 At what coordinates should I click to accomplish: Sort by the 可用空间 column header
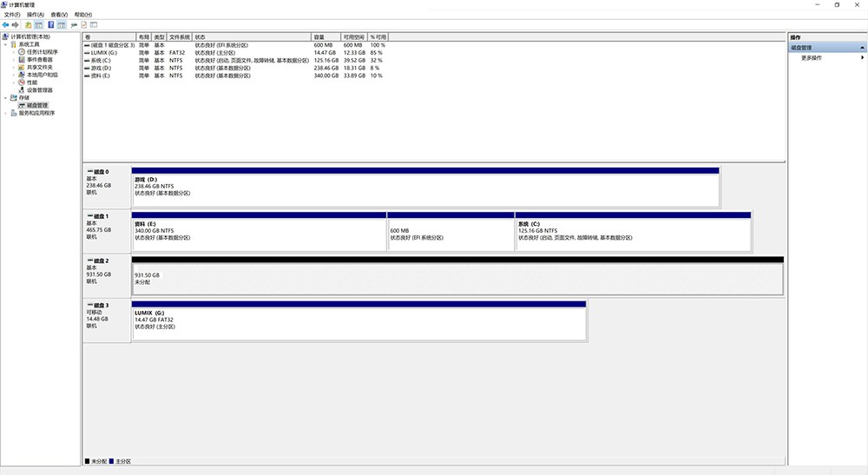pos(354,37)
